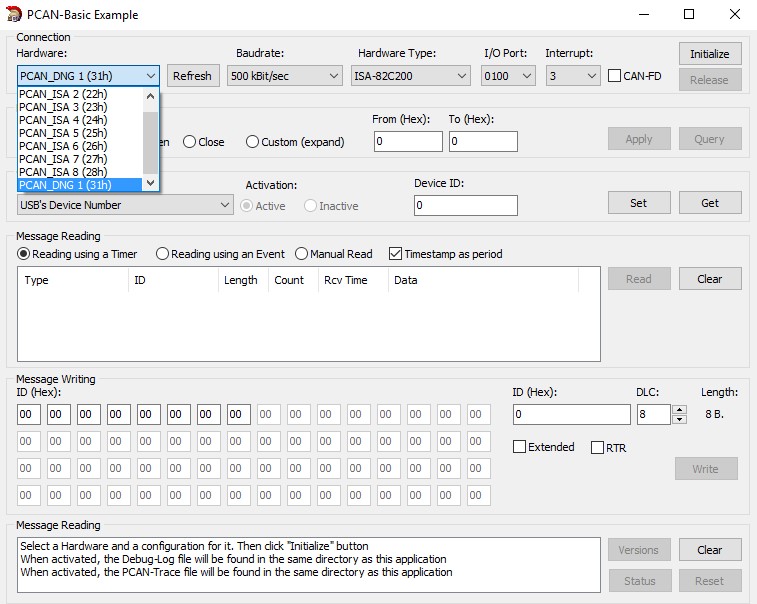Click the Device ID input field

[466, 205]
